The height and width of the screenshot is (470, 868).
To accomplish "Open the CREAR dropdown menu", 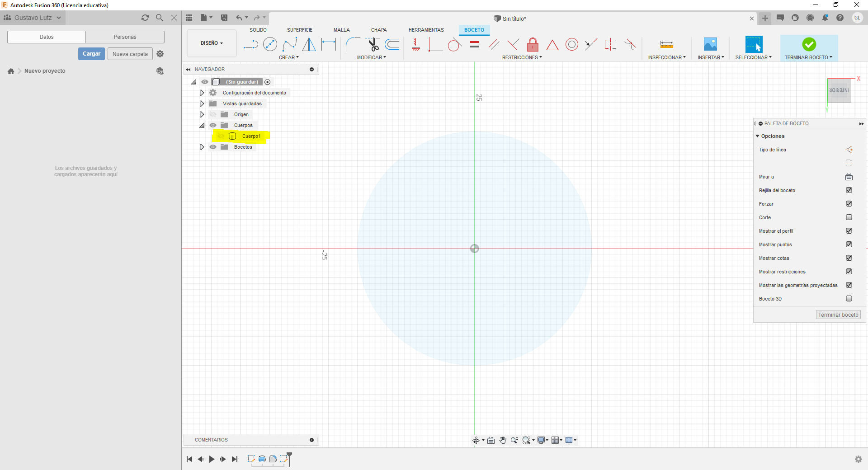I will 289,57.
